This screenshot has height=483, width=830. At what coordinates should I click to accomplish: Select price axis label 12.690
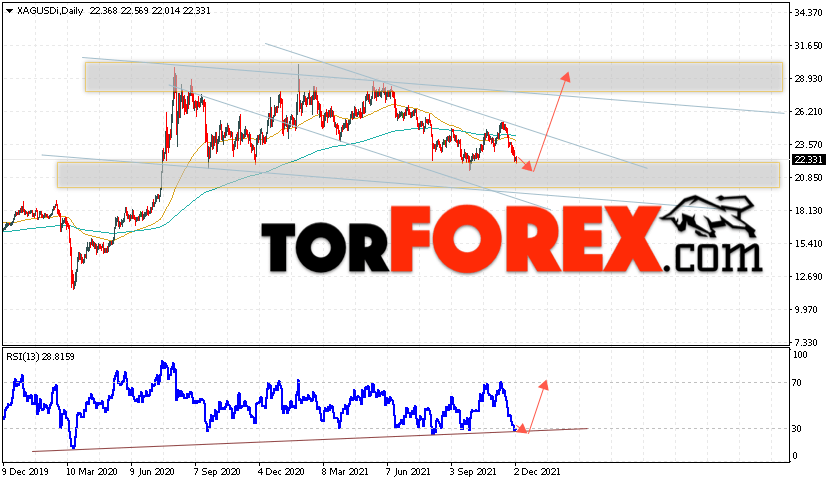tap(809, 277)
